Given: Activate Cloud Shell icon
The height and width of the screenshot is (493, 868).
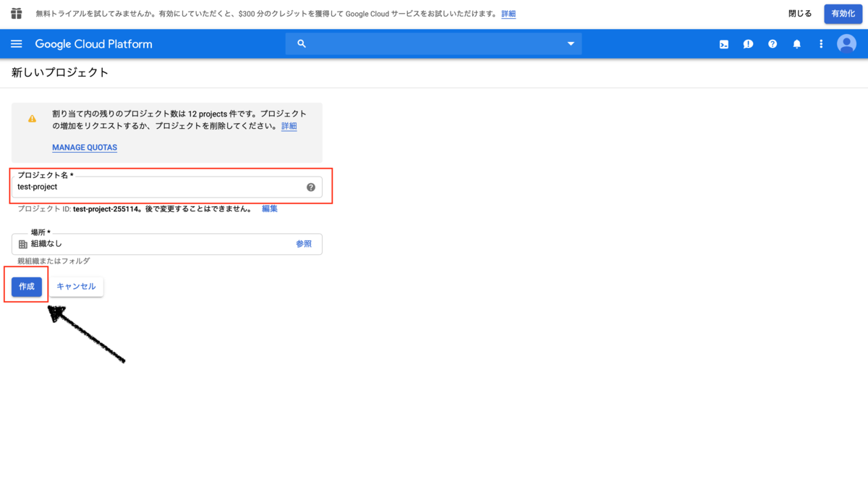Looking at the screenshot, I should (724, 44).
